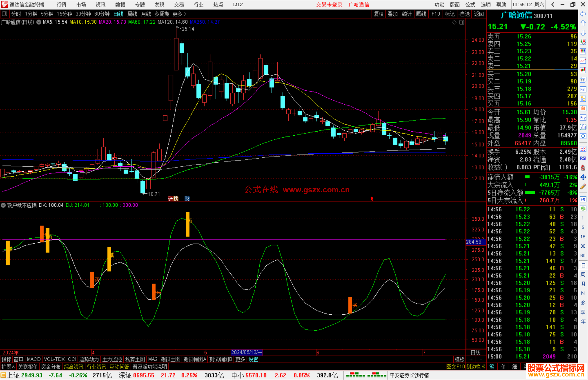588x380 pixels.
Task: Open the f(x) formula icon
Action: click(x=583, y=127)
